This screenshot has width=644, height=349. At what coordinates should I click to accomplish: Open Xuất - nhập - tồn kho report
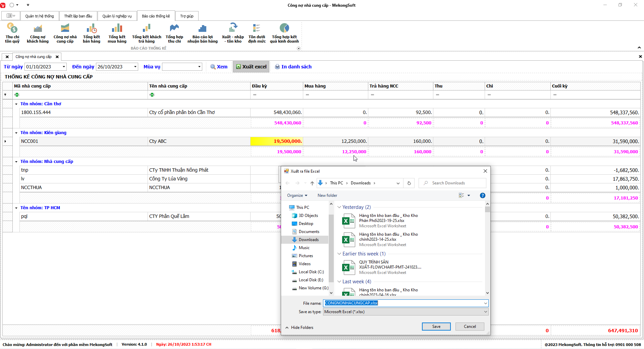[233, 33]
